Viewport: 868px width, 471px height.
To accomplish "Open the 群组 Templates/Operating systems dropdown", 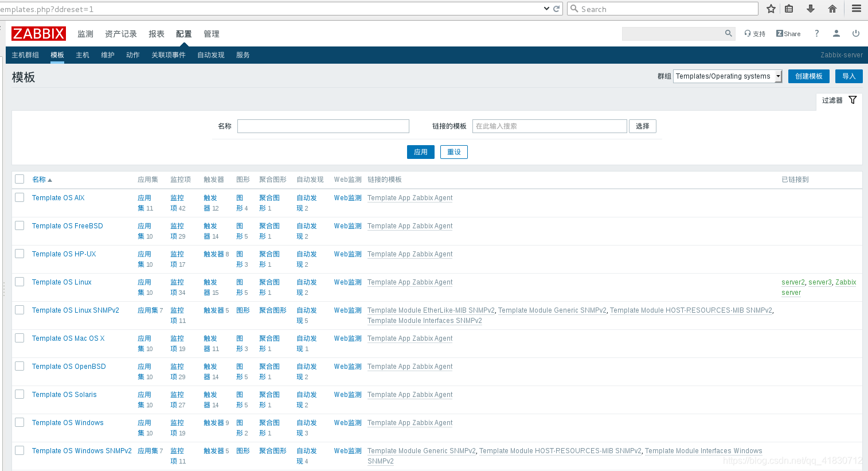I will [728, 76].
